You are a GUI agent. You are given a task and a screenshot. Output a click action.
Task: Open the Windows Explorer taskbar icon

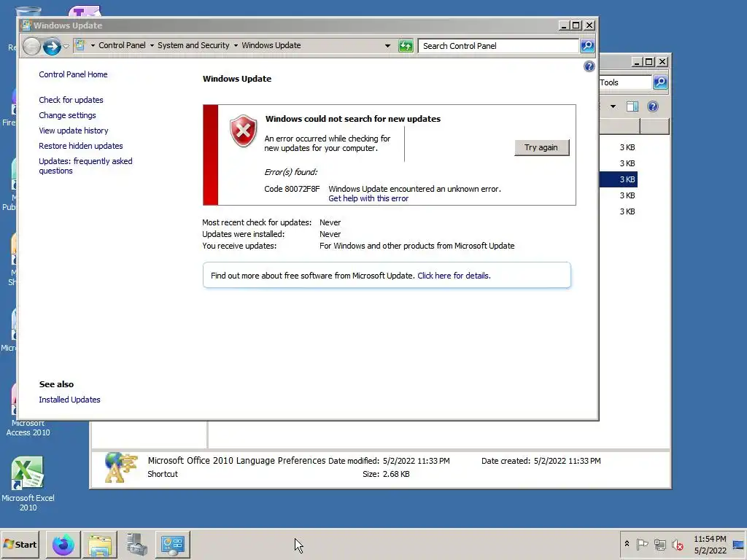[x=100, y=545]
